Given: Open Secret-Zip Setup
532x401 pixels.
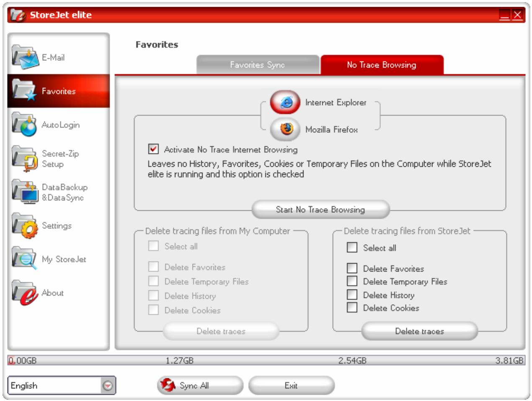Looking at the screenshot, I should (x=57, y=158).
